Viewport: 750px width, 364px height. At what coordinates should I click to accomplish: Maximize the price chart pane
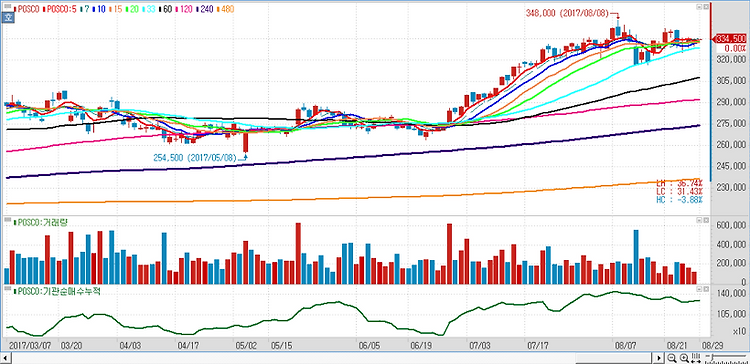pos(706,7)
